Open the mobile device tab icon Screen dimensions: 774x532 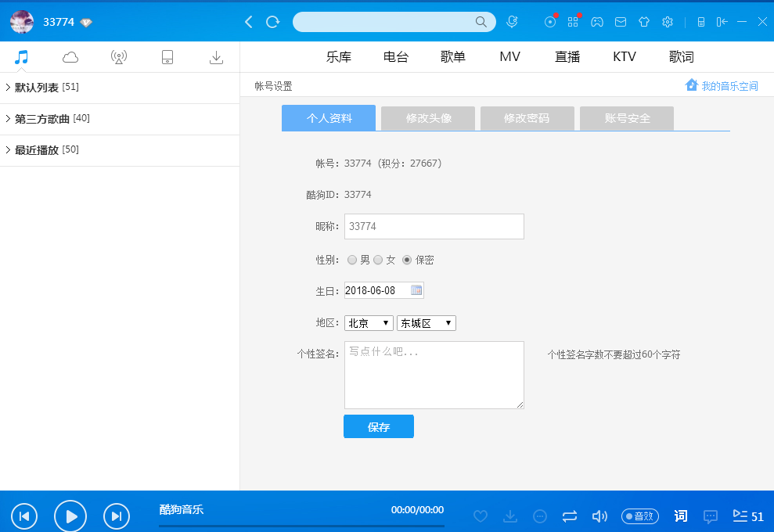[167, 57]
